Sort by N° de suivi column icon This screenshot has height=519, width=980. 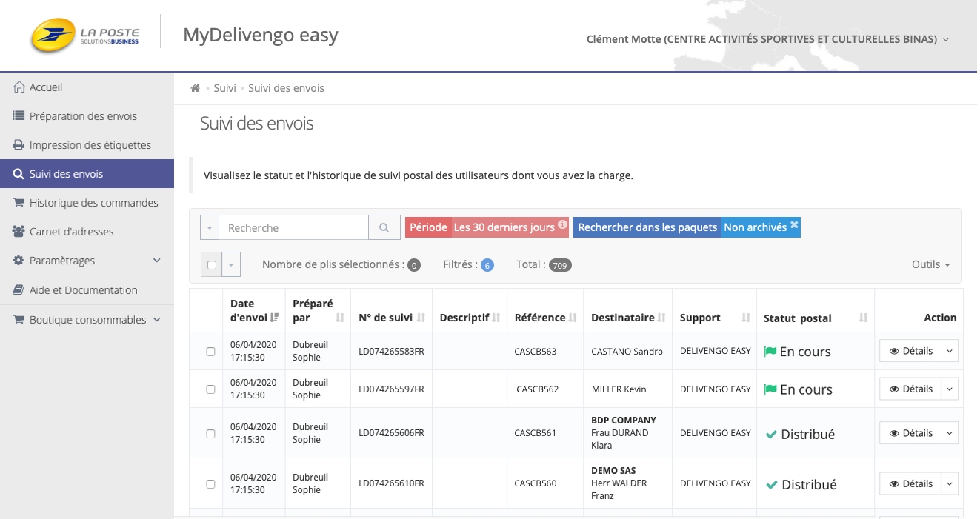coord(421,318)
